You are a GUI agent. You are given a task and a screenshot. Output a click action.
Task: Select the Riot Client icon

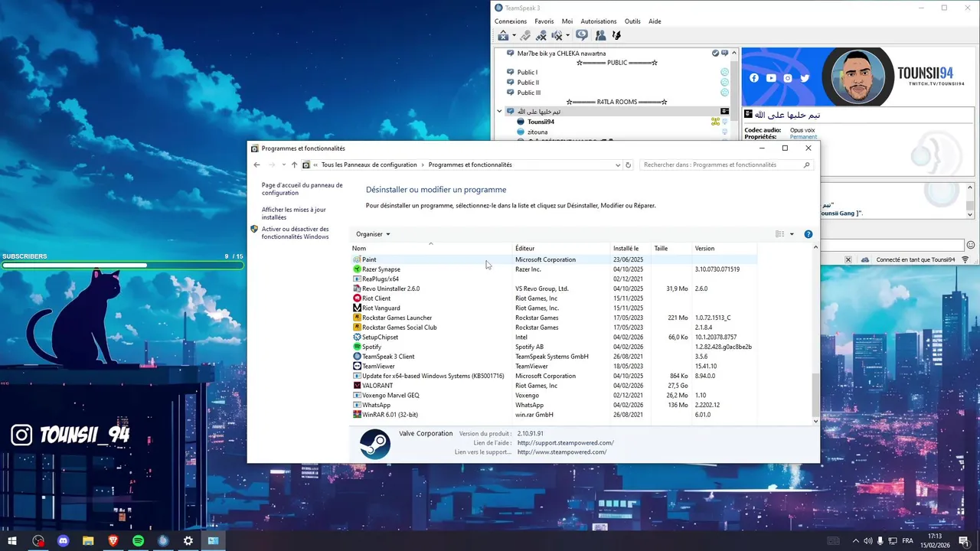click(x=357, y=298)
